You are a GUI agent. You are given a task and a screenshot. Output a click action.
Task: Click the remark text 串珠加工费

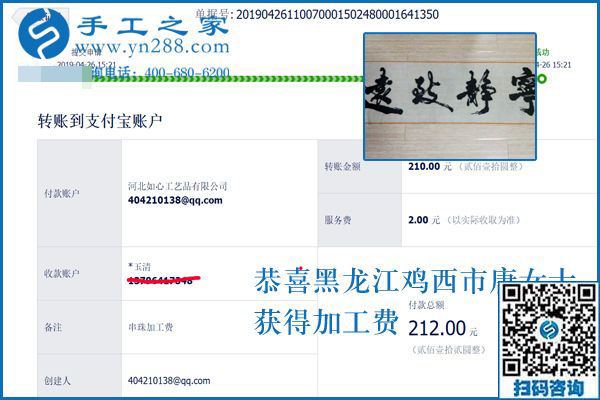point(150,327)
